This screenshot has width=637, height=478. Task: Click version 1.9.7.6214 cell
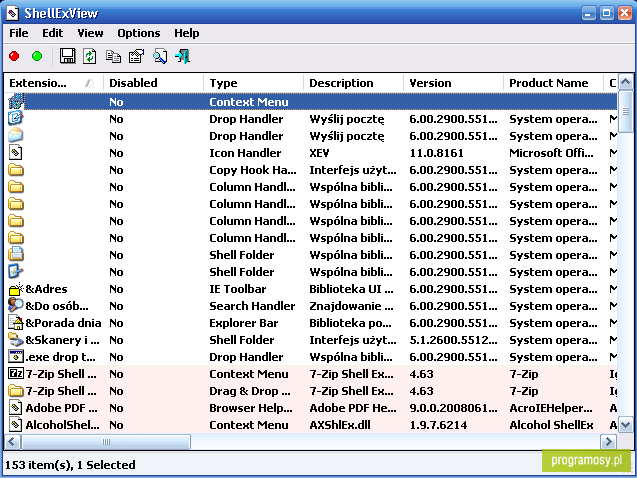tap(438, 425)
